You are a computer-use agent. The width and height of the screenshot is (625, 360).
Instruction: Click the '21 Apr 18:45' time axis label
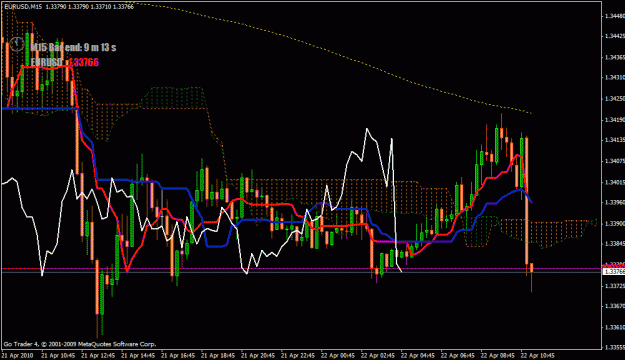[218, 355]
